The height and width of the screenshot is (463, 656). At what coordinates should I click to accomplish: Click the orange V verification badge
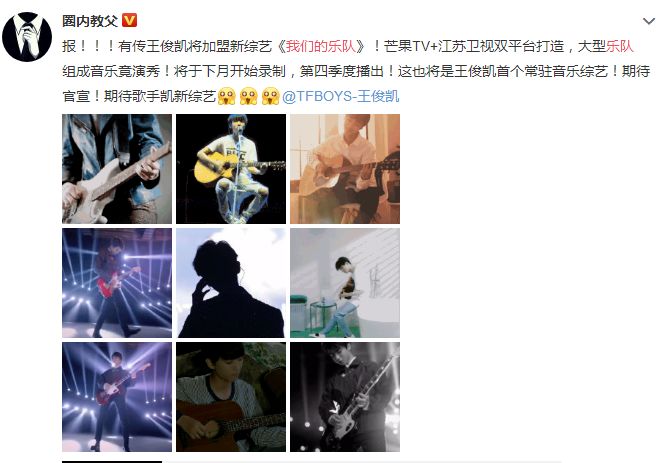click(129, 20)
